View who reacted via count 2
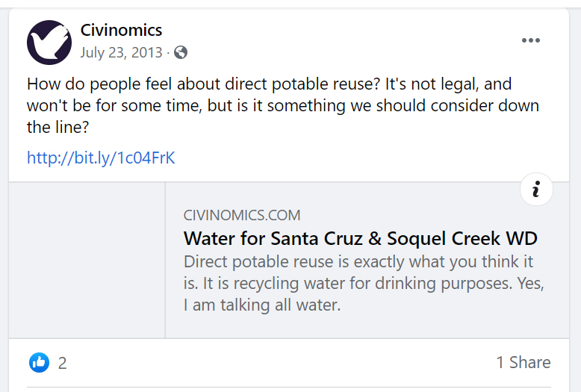Viewport: 581px width, 392px height. (x=63, y=363)
